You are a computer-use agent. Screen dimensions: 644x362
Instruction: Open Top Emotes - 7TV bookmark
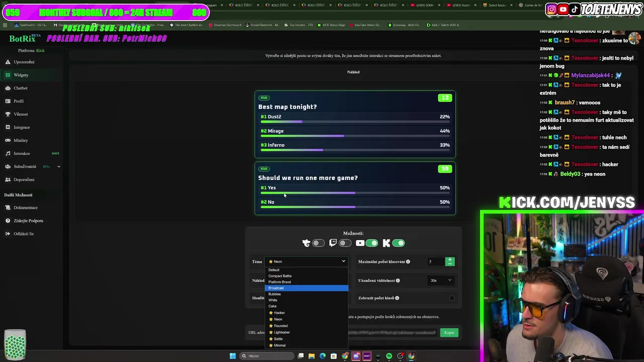(299, 25)
